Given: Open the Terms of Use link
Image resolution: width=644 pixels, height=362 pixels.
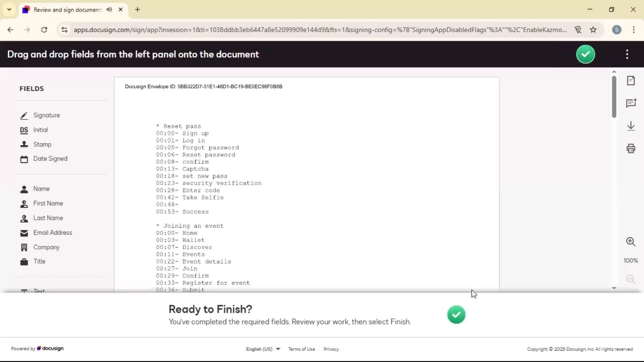Looking at the screenshot, I should click(x=302, y=349).
